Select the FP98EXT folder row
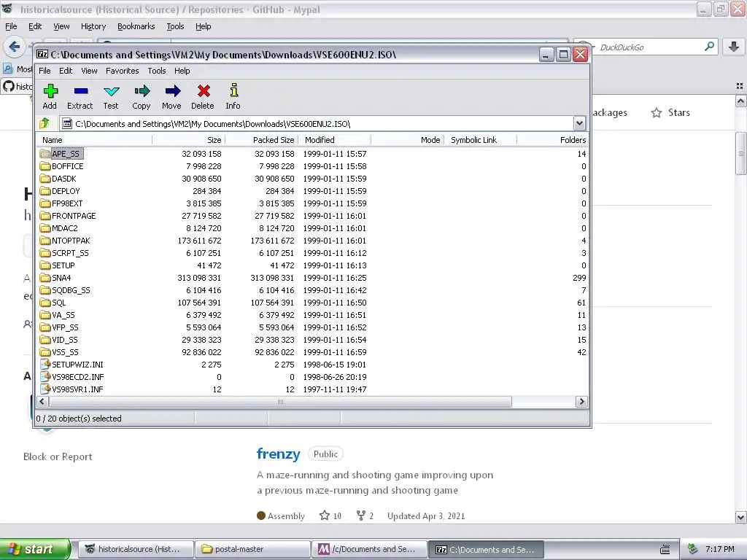Image resolution: width=747 pixels, height=560 pixels. click(312, 203)
